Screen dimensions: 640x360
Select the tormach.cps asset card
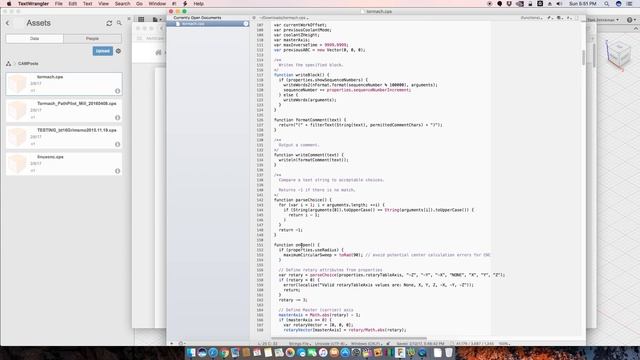point(64,84)
